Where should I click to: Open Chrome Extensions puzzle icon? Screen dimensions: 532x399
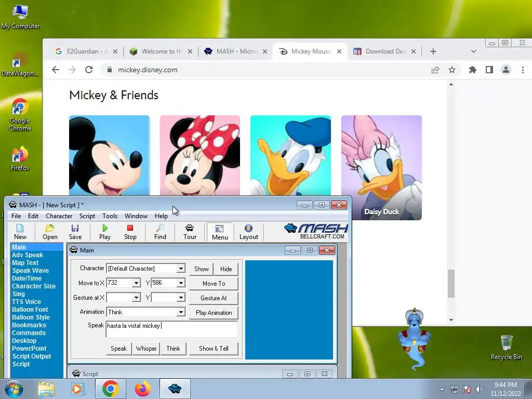click(472, 70)
